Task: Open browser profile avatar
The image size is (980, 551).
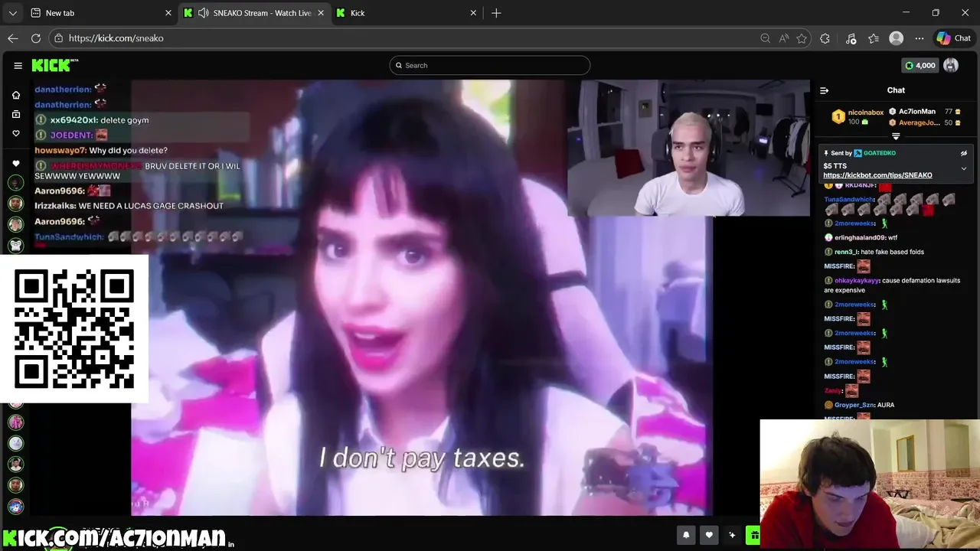Action: pos(897,38)
